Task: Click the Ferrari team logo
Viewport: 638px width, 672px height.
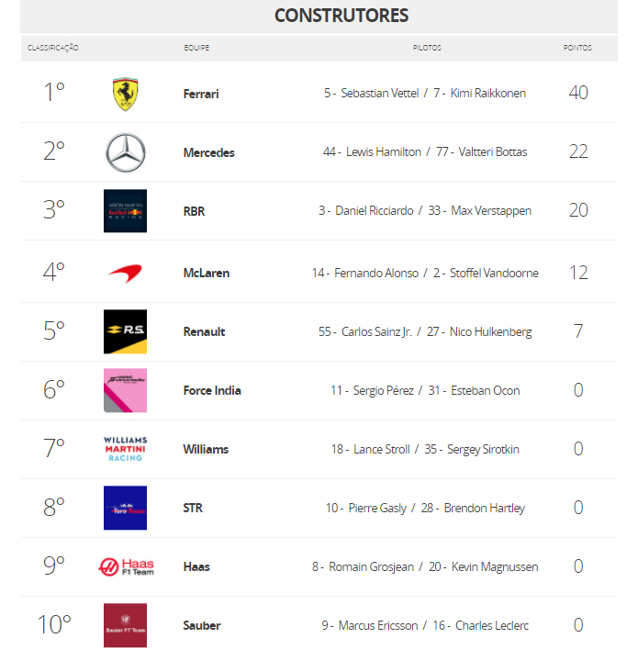Action: 125,94
